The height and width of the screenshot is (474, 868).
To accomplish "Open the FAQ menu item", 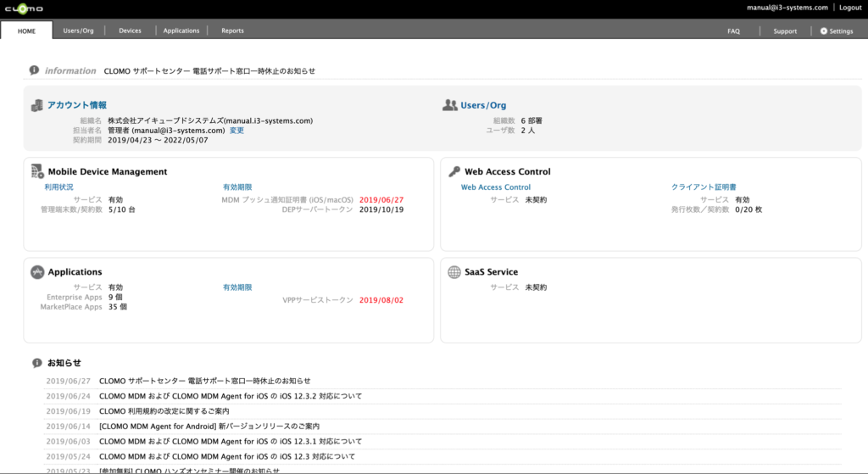I will pyautogui.click(x=733, y=31).
